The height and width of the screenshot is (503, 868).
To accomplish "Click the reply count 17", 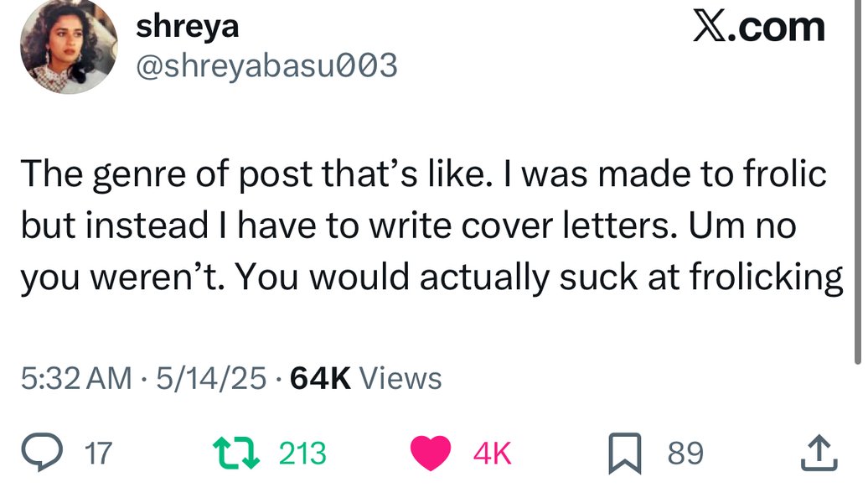I will click(99, 454).
